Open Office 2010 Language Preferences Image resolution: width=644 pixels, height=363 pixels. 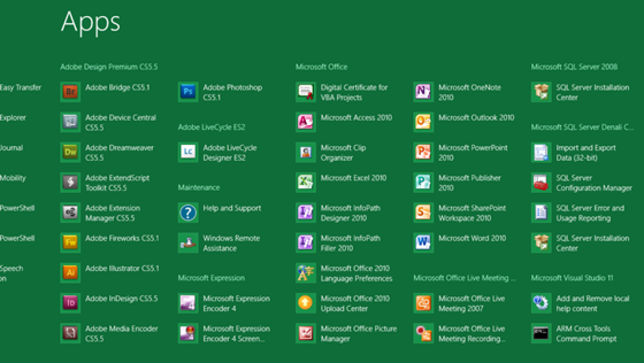coord(345,273)
